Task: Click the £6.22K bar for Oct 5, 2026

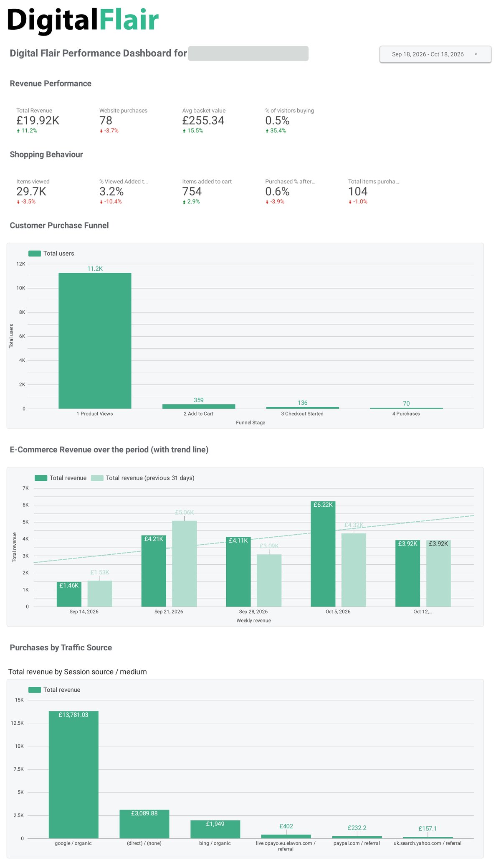Action: tap(323, 554)
